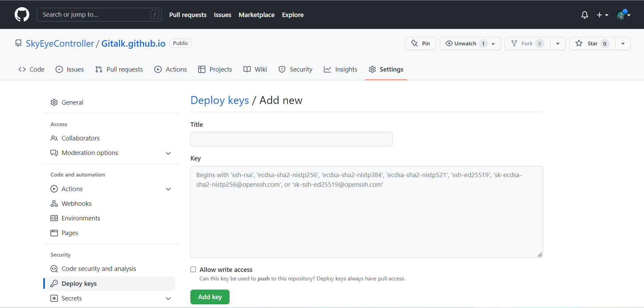Select Deploy keys in sidebar
The image size is (644, 308).
tap(111, 284)
